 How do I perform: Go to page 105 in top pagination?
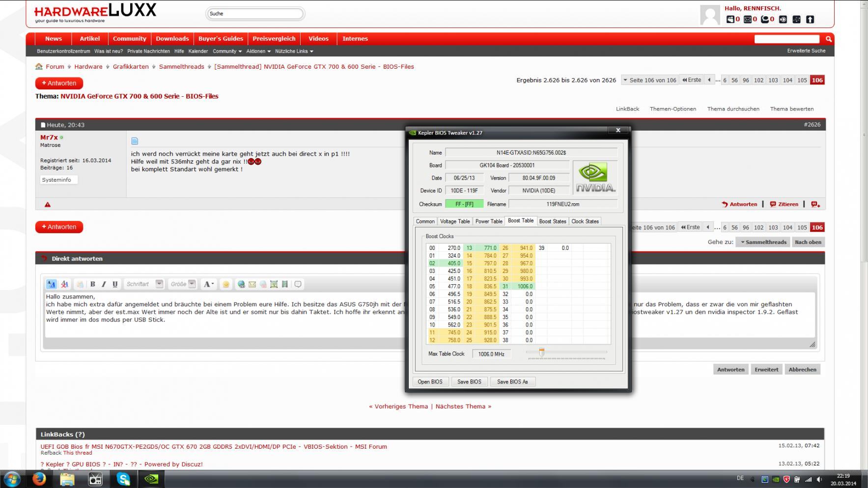[802, 80]
